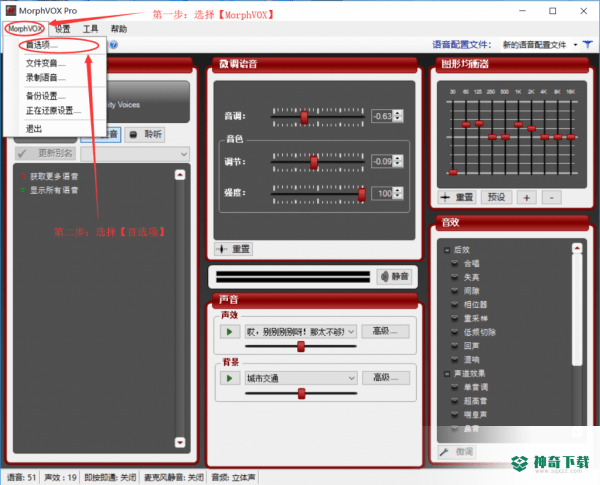Click the equalizer minus button
Image resolution: width=600 pixels, height=485 pixels.
551,198
